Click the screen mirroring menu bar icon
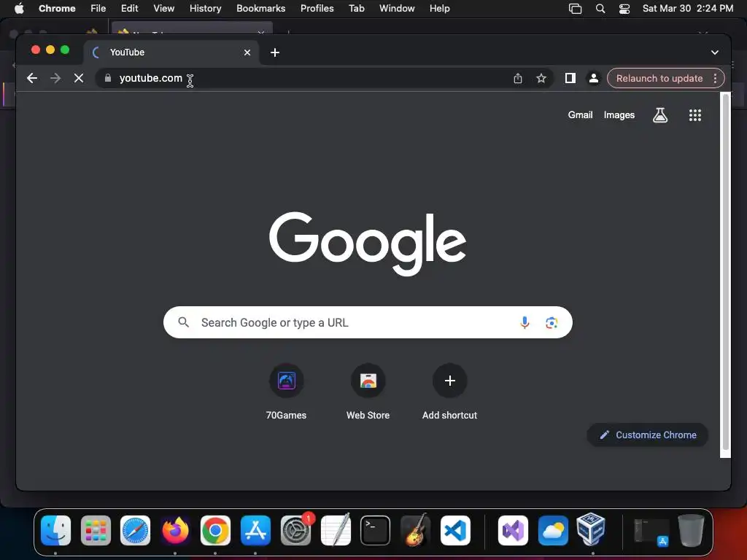This screenshot has height=560, width=747. [x=575, y=9]
